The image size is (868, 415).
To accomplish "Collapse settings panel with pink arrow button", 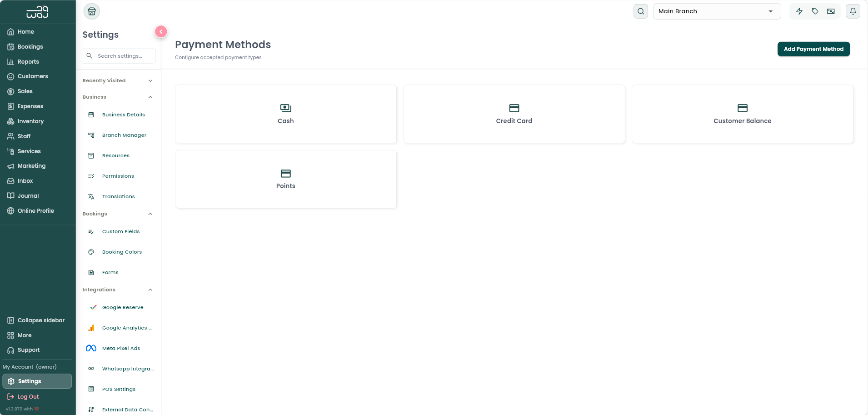I will (x=161, y=31).
